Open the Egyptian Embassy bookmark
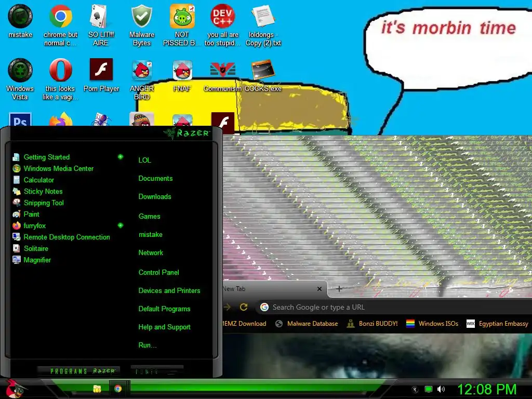Viewport: 532px width, 399px height. [x=497, y=324]
